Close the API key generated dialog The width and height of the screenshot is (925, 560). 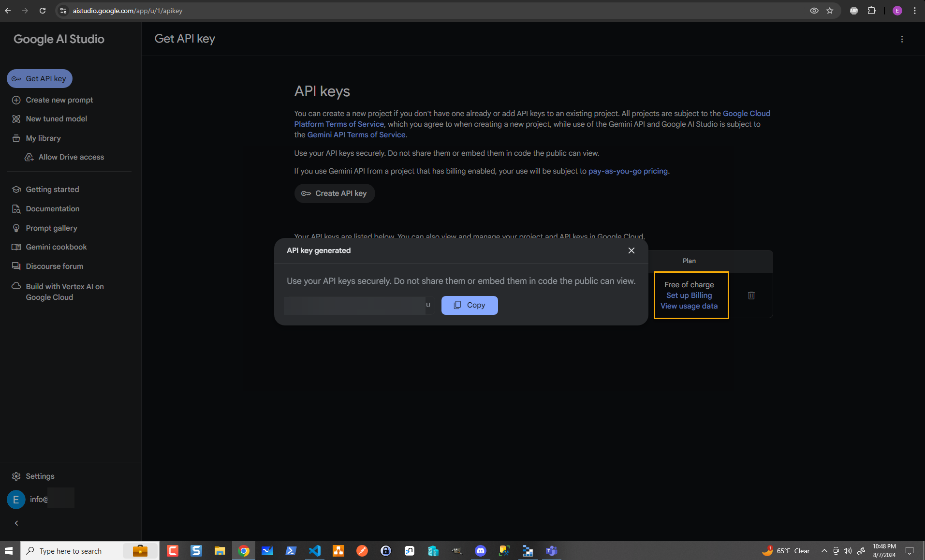631,251
